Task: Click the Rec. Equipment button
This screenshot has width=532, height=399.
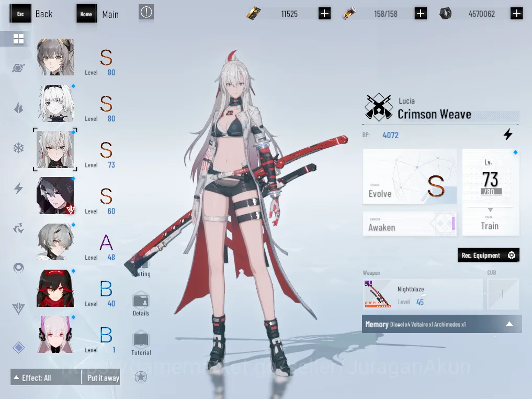Action: [x=488, y=255]
